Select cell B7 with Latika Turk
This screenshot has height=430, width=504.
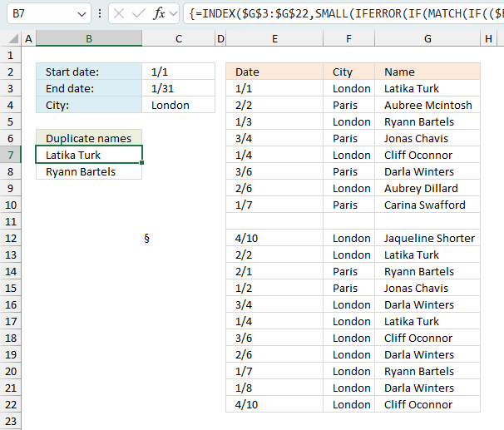[89, 155]
